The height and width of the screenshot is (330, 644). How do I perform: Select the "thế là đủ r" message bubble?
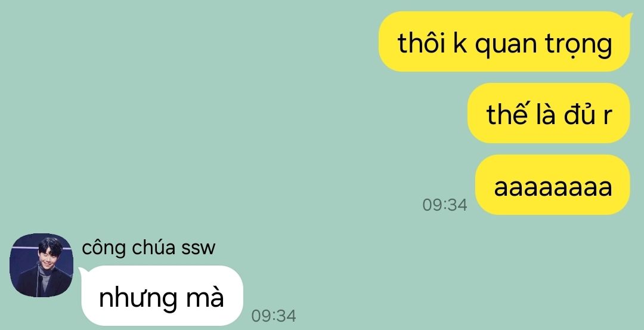coord(549,113)
